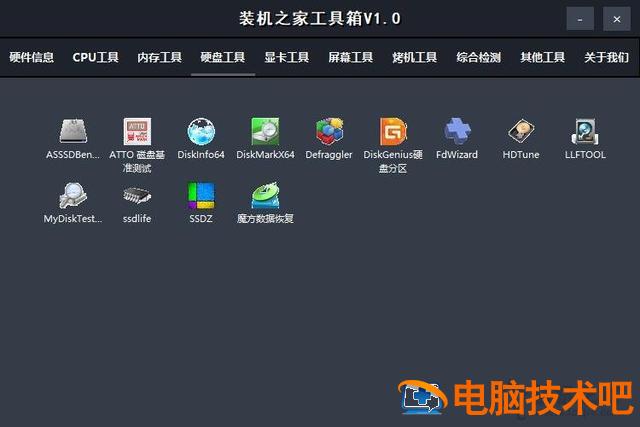Launch the HDTune icon
This screenshot has width=640, height=427.
coord(521,131)
